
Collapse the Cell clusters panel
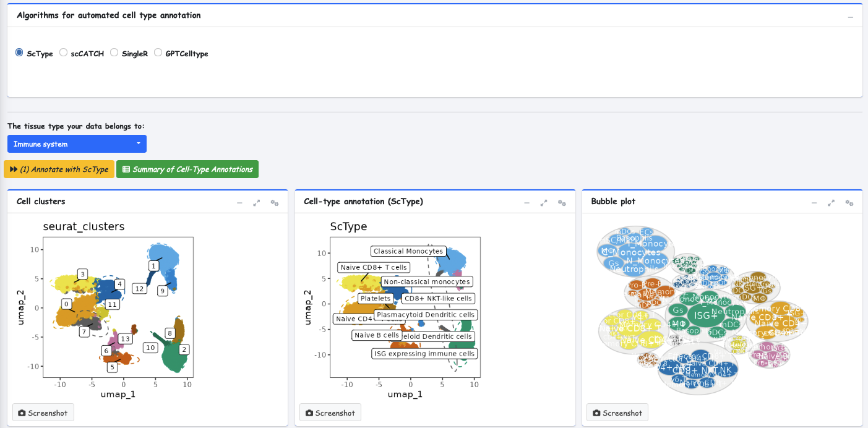[239, 202]
